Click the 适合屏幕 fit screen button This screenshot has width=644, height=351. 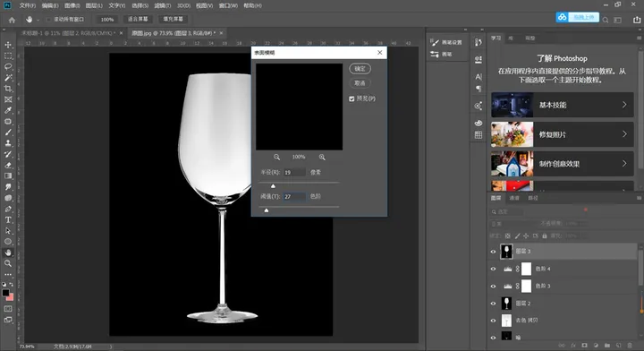pyautogui.click(x=138, y=20)
